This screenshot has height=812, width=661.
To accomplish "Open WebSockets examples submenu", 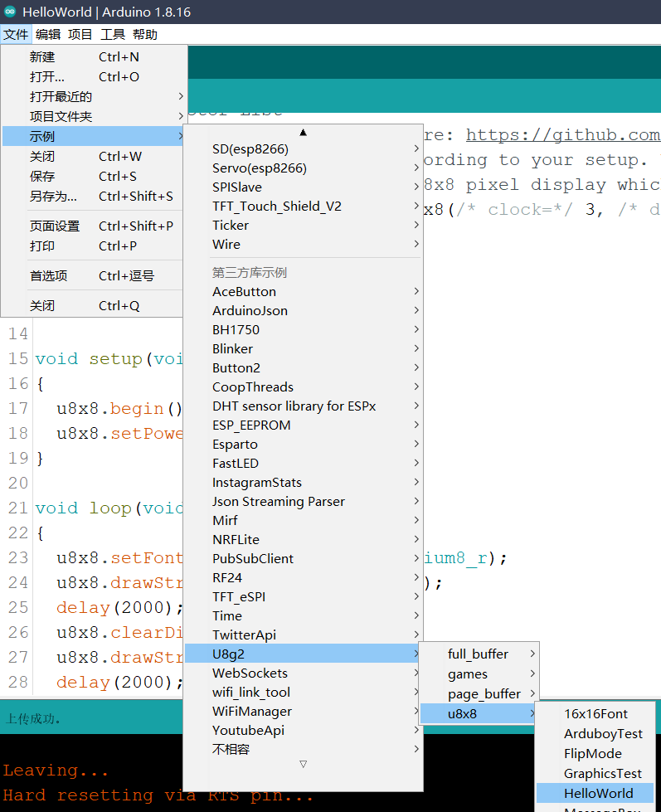I will point(304,673).
